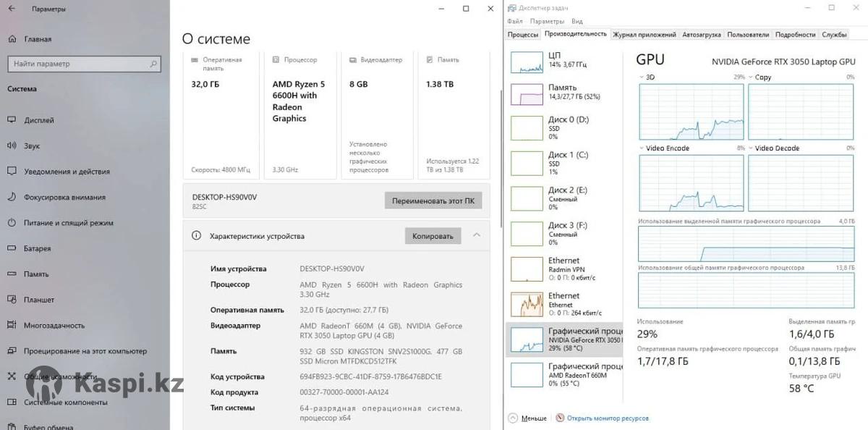
Task: Open the Файл menu in Task Manager
Action: (515, 22)
